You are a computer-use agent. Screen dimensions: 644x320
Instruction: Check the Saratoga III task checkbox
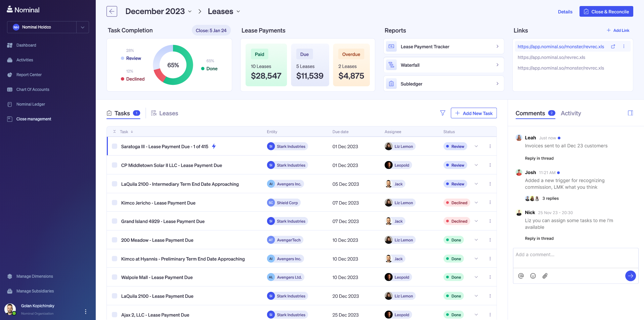(x=115, y=146)
